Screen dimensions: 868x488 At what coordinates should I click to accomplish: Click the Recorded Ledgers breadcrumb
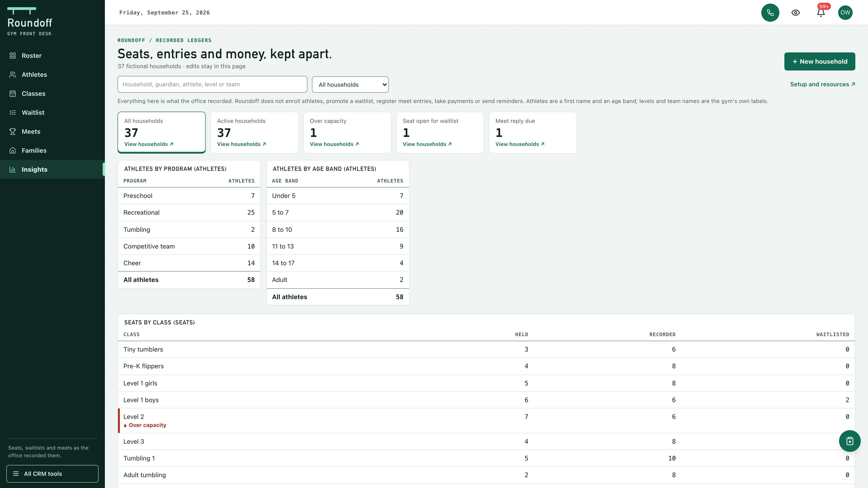tap(184, 40)
